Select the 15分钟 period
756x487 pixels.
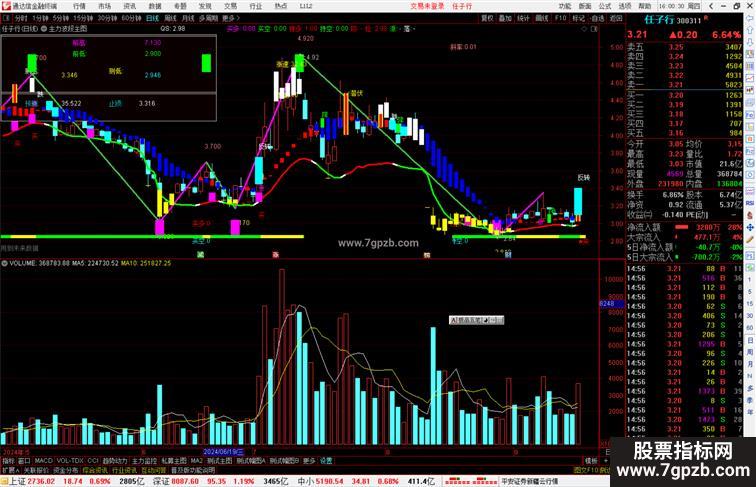82,18
